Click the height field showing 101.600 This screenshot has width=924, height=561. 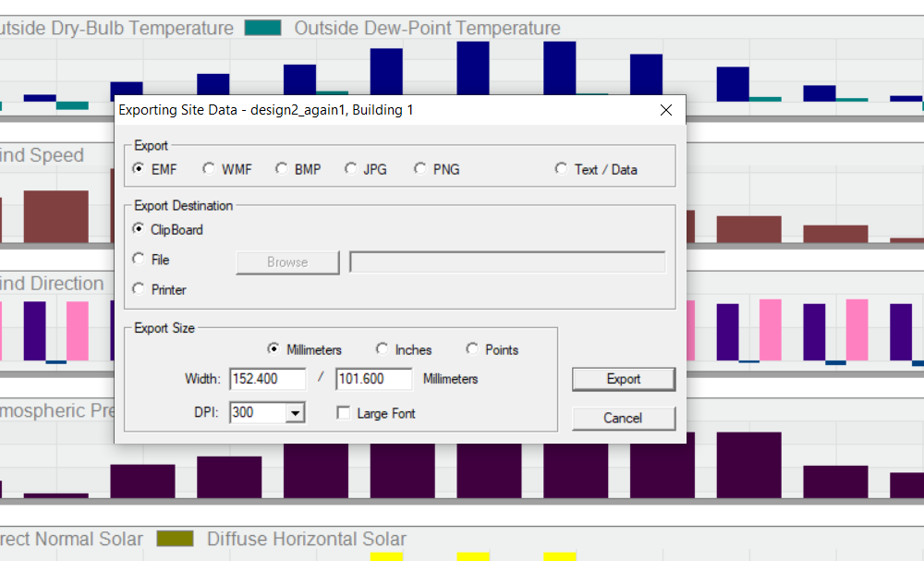click(x=373, y=379)
